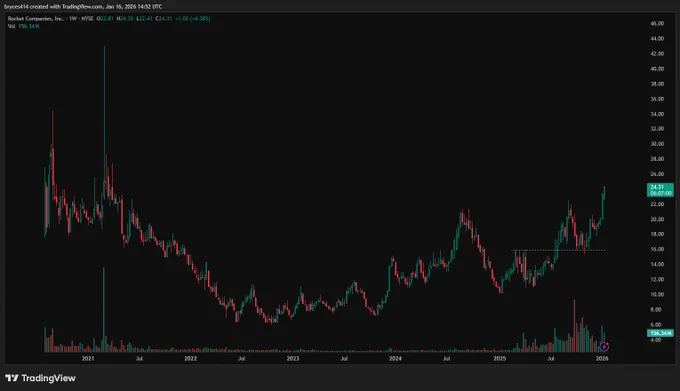Click the 34.00 price axis label
680x391 pixels.
pyautogui.click(x=657, y=114)
